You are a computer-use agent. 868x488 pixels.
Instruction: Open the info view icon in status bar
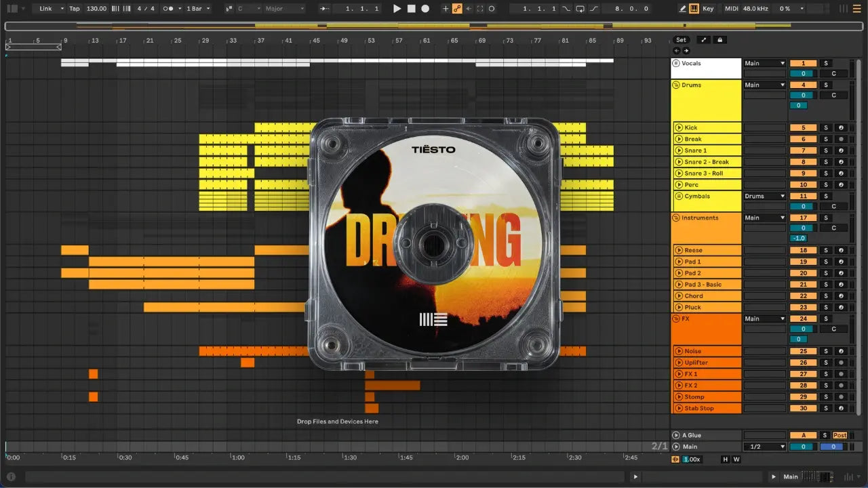coord(11,476)
